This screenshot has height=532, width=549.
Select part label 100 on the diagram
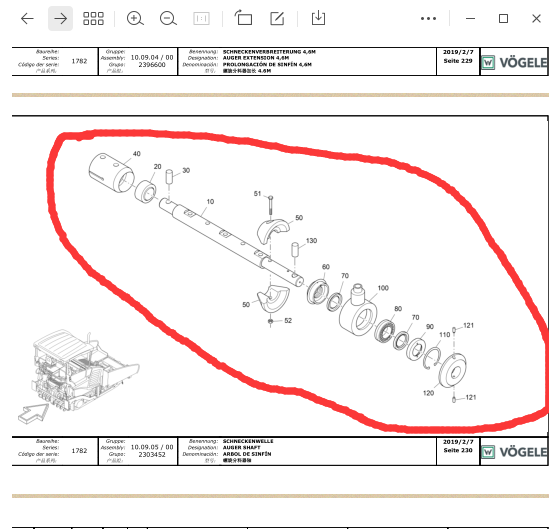383,288
